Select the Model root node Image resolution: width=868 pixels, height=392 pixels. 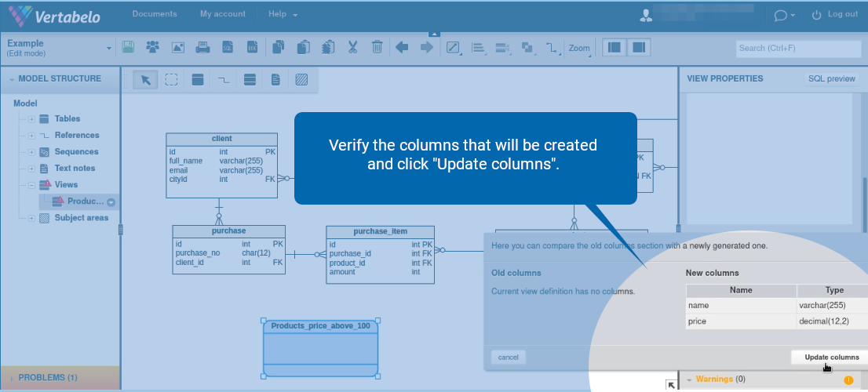coord(25,103)
